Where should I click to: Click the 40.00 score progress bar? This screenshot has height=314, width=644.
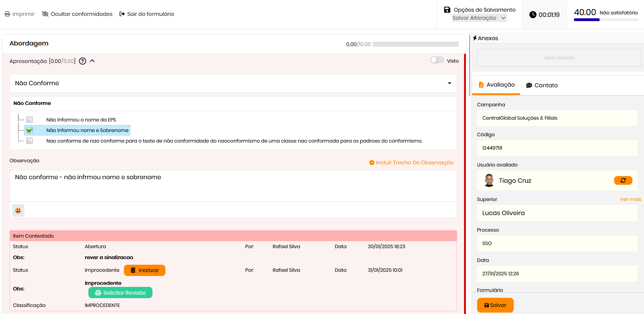pos(606,20)
